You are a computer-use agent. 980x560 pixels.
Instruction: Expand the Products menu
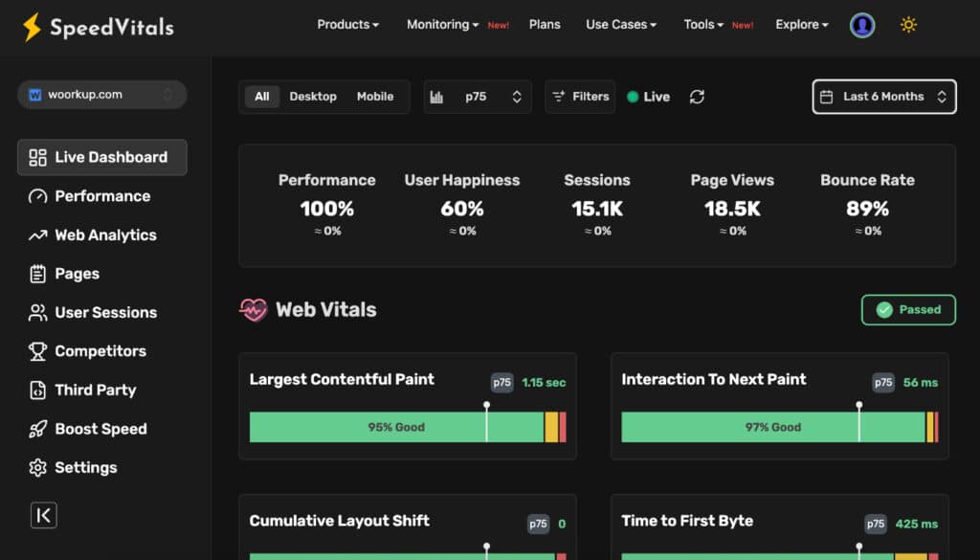[347, 24]
